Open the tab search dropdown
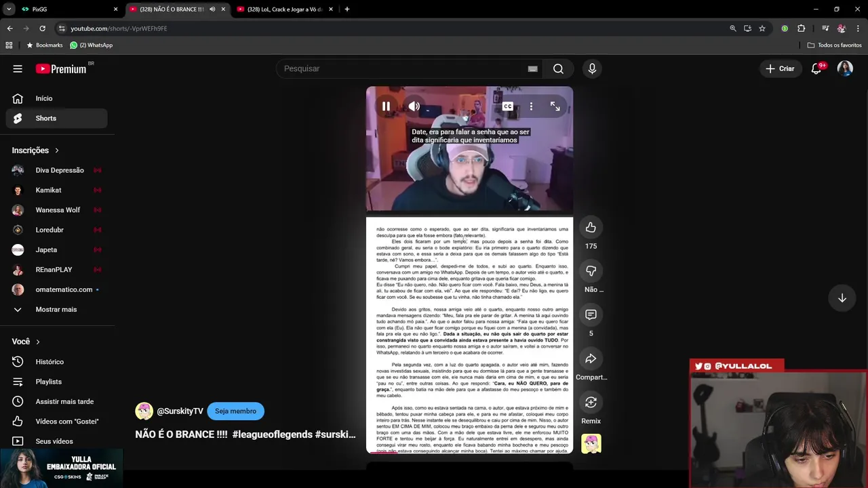The height and width of the screenshot is (488, 868). point(9,9)
